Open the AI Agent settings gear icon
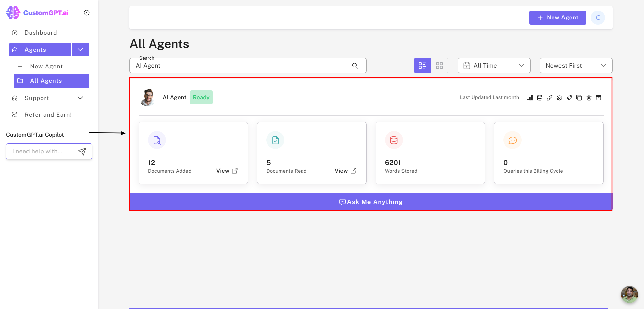Image resolution: width=644 pixels, height=309 pixels. tap(559, 98)
